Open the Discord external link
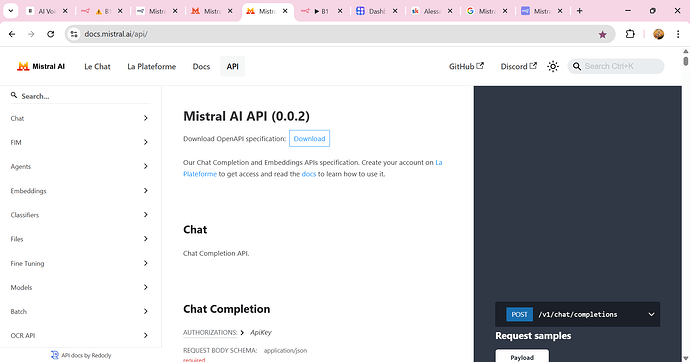Image resolution: width=690 pixels, height=362 pixels. pyautogui.click(x=518, y=66)
